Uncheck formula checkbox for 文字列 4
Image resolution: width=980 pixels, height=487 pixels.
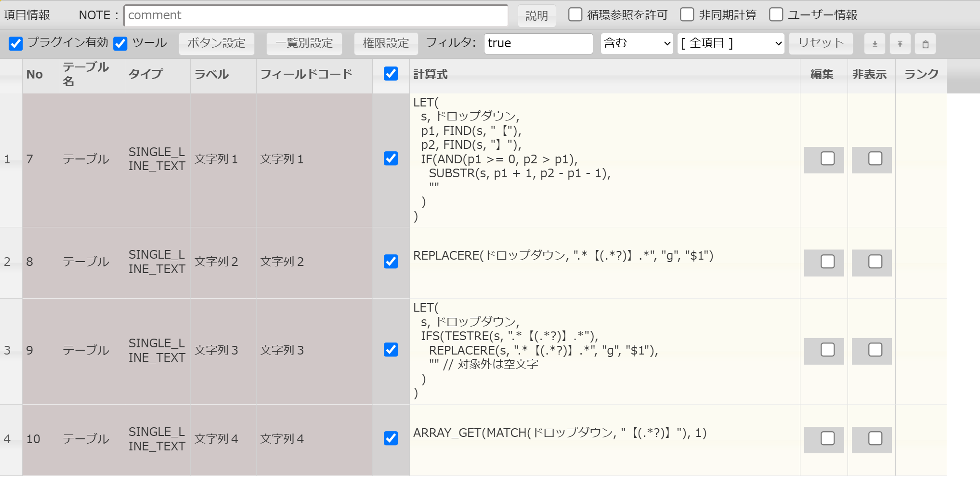391,438
